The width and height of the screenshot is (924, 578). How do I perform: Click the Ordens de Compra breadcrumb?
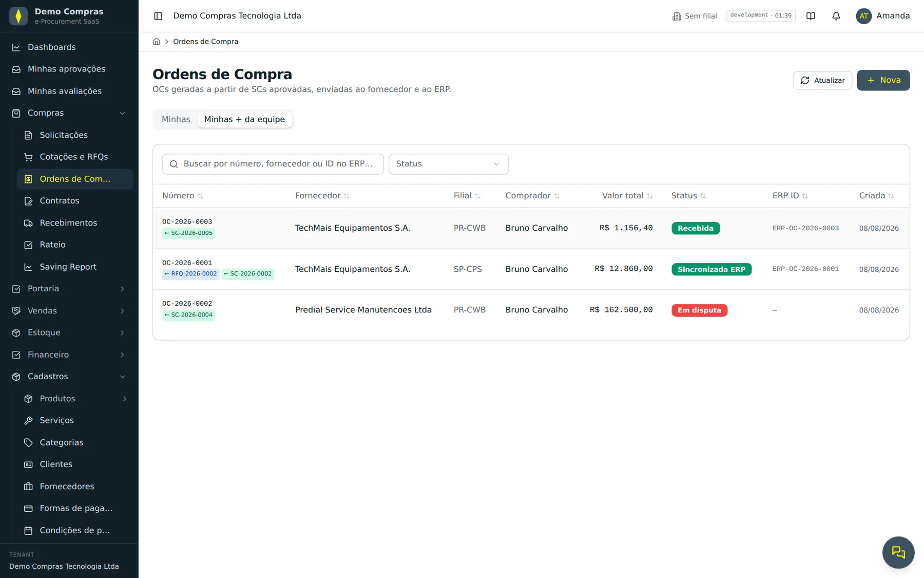click(205, 42)
